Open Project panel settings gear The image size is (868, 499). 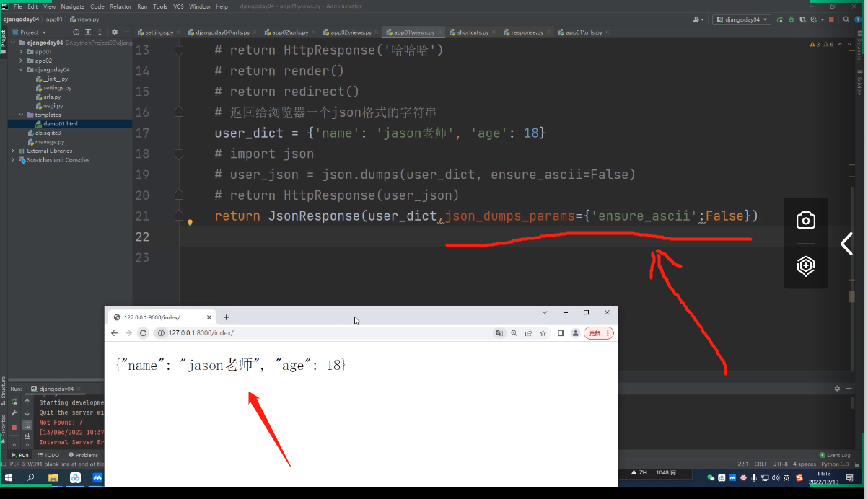114,32
